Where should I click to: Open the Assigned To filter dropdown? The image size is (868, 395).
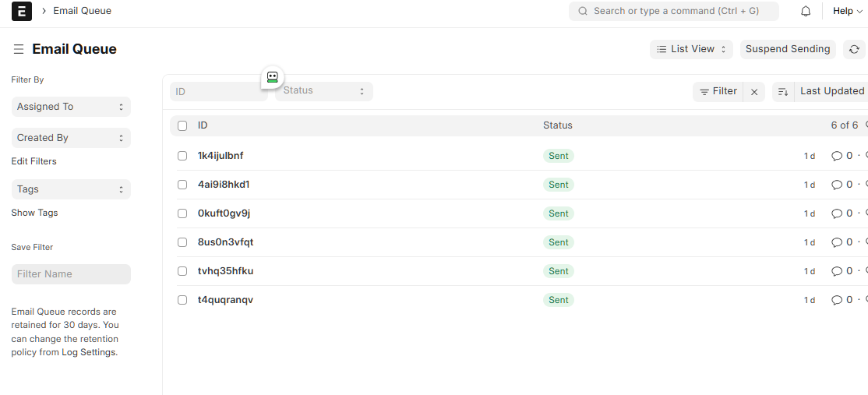pos(71,107)
